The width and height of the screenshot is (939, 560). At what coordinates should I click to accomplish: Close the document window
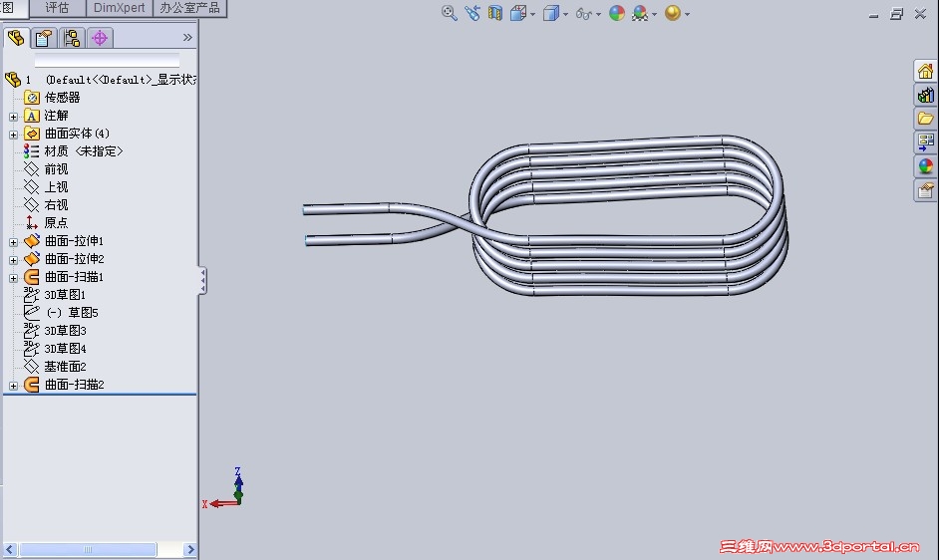coord(920,14)
